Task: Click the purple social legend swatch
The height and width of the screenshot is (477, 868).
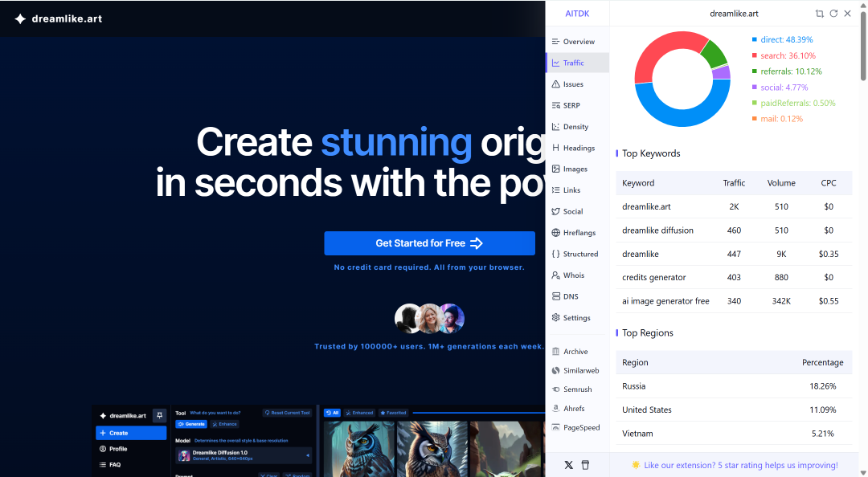Action: [755, 88]
